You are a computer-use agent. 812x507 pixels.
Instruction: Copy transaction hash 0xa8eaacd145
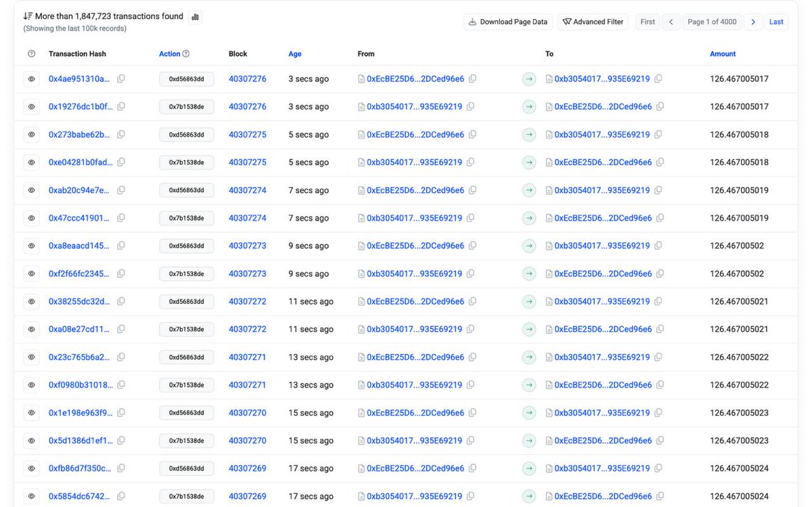[121, 246]
